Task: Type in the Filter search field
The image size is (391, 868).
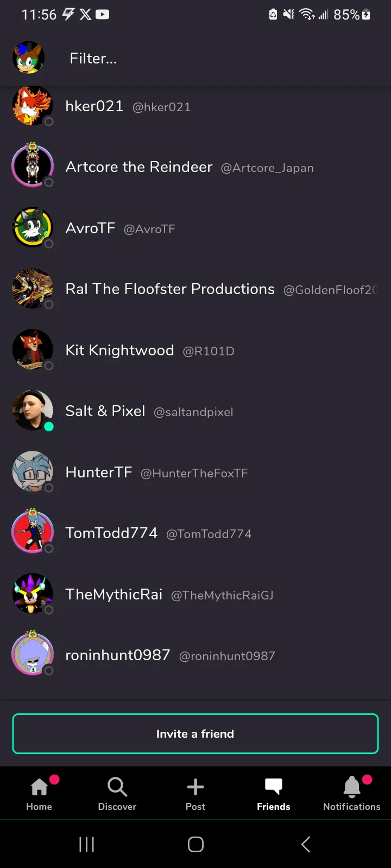Action: 217,59
